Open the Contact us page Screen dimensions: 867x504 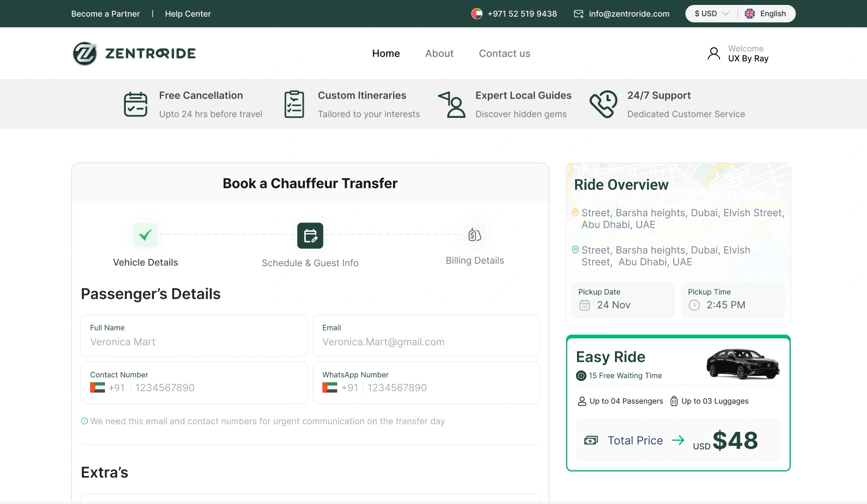[x=505, y=53]
